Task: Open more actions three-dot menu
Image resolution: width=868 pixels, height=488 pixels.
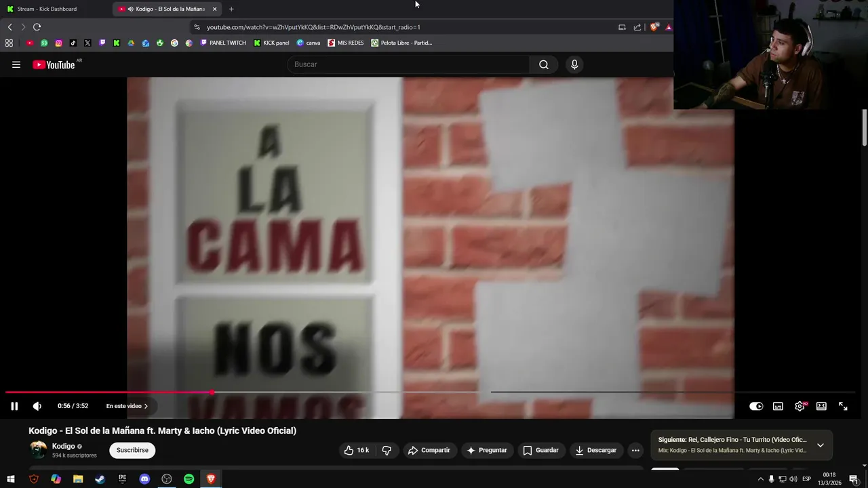Action: 635,450
